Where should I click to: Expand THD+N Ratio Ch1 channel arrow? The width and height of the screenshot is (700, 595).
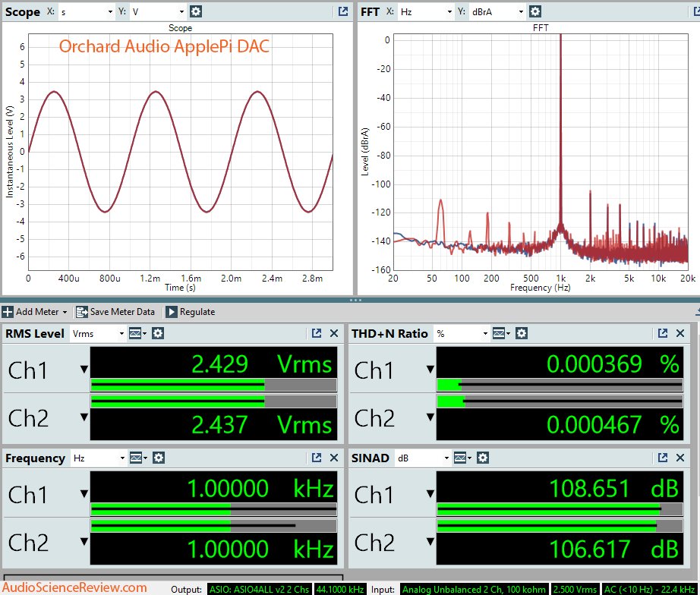[x=430, y=369]
